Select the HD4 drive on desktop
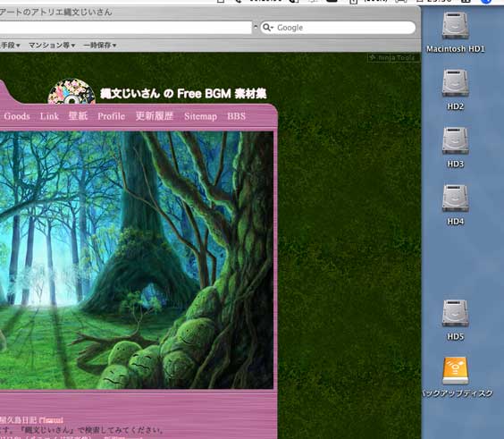 [455, 198]
